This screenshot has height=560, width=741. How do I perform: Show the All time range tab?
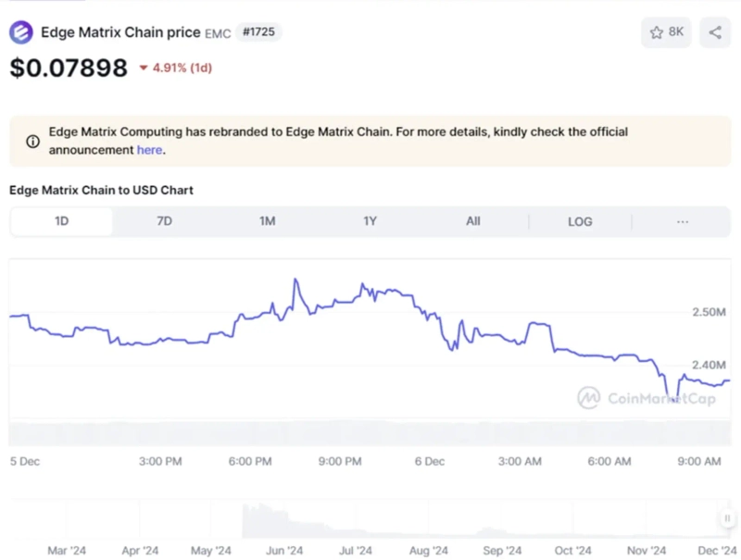[472, 222]
